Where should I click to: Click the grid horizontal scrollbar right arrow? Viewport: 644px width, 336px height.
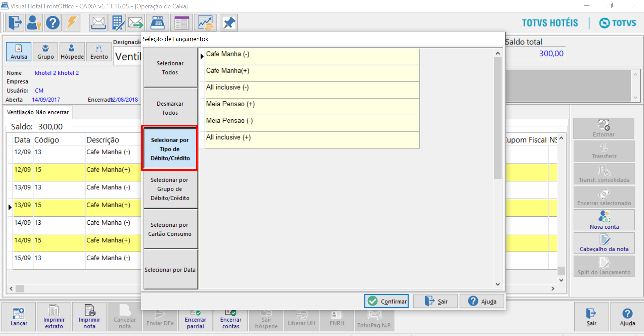(x=553, y=289)
